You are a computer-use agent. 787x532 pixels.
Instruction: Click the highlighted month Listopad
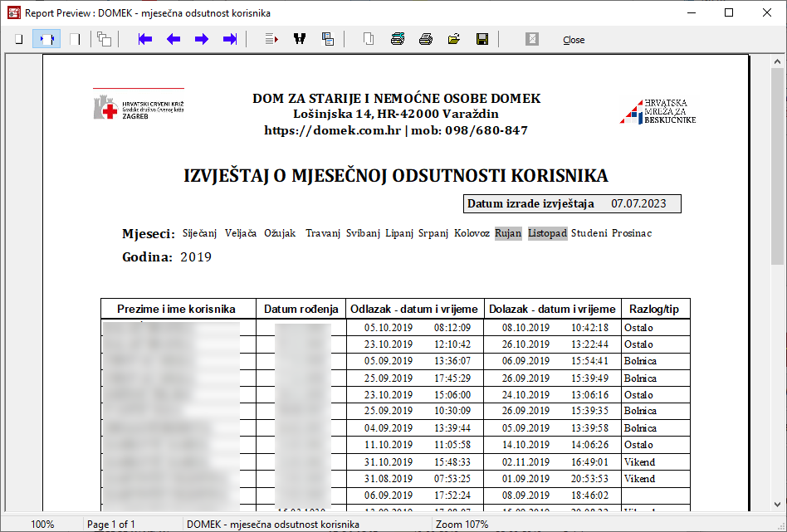point(547,233)
